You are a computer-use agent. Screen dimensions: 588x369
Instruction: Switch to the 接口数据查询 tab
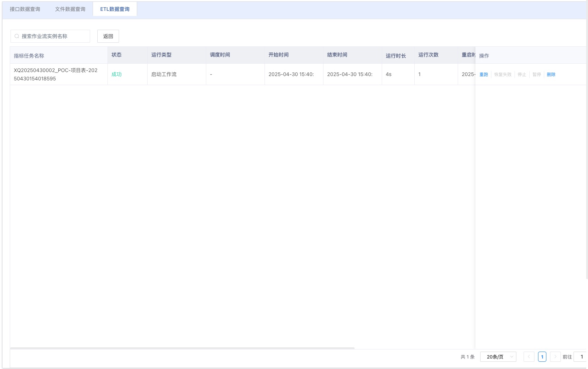(x=25, y=9)
